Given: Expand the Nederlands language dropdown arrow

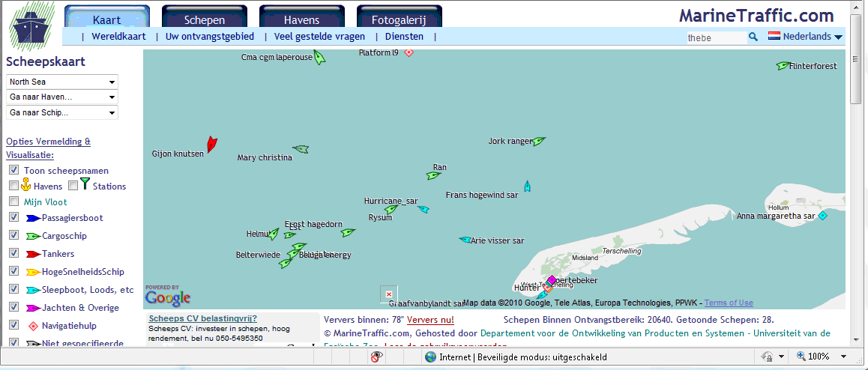Looking at the screenshot, I should [x=838, y=37].
